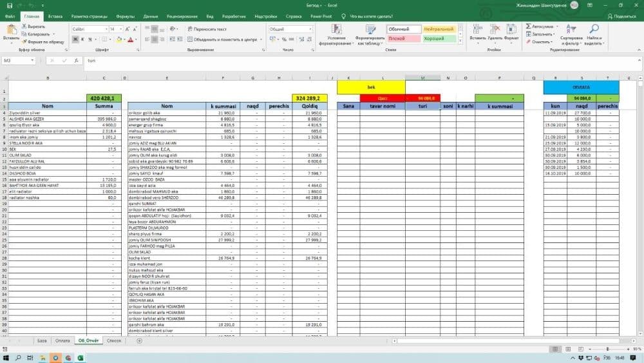644x363 pixels.
Task: Click the Increase Font Size icon
Action: 128,29
